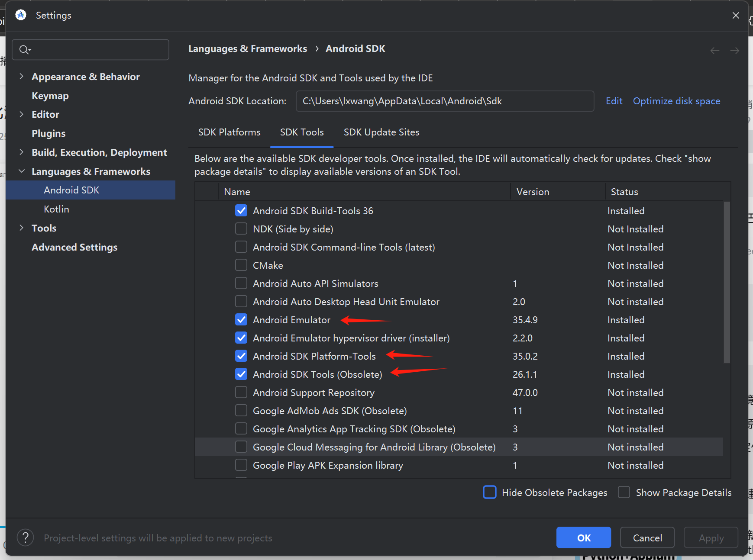Check NDK (Side by side)
Viewport: 753px width, 560px height.
(x=241, y=229)
